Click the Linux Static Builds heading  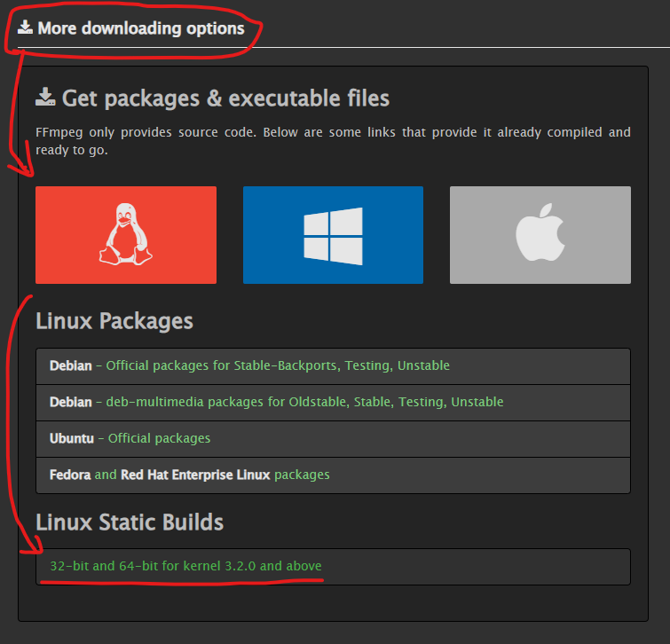[130, 522]
